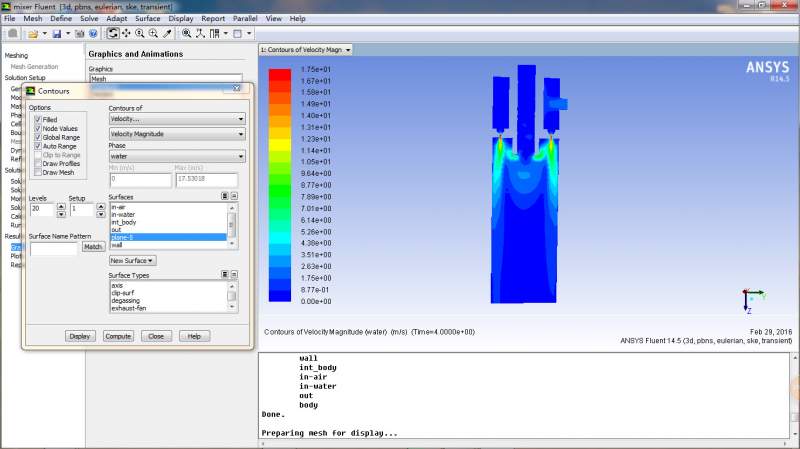Open the blue help question icon
The height and width of the screenshot is (449, 800).
93,34
